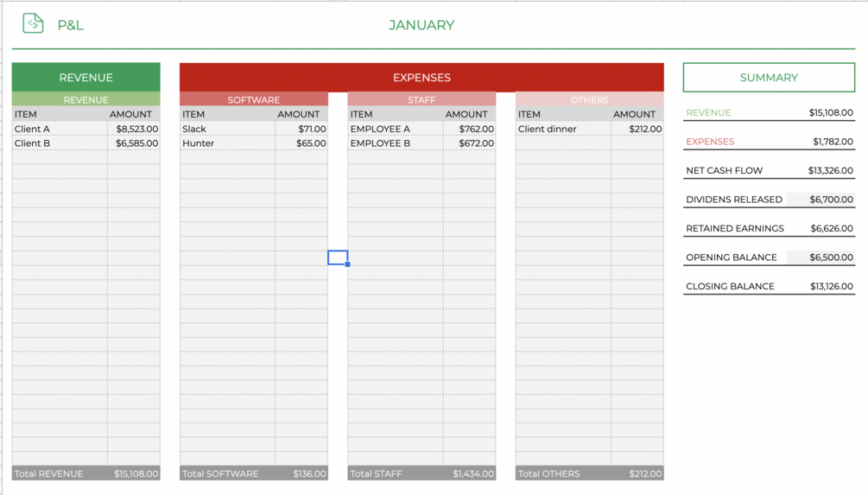This screenshot has width=868, height=495.
Task: Click the $136.00 software total
Action: coord(309,473)
